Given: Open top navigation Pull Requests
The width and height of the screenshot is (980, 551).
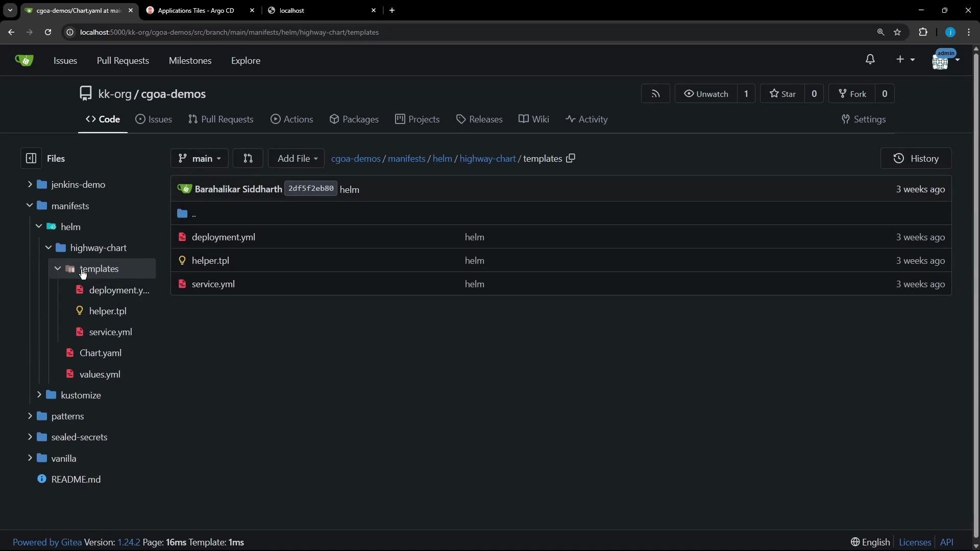Looking at the screenshot, I should [x=123, y=60].
